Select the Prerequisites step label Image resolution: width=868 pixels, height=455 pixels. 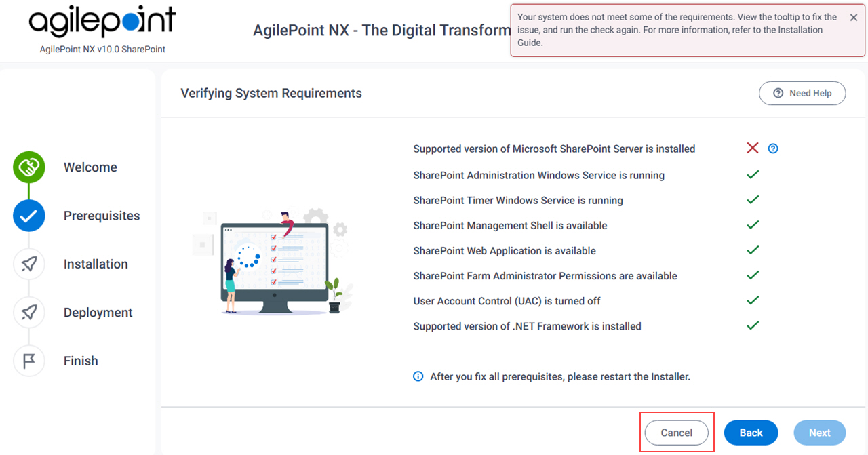click(102, 216)
